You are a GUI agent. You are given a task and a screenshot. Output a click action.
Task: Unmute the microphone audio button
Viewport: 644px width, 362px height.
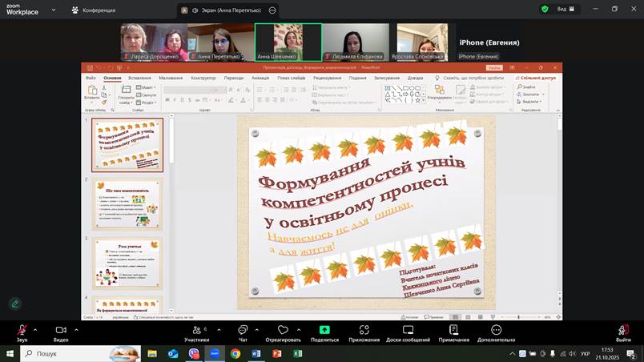pyautogui.click(x=22, y=330)
